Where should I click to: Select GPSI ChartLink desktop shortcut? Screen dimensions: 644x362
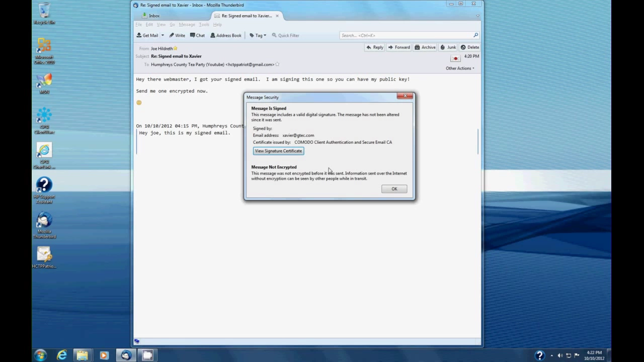(x=44, y=156)
